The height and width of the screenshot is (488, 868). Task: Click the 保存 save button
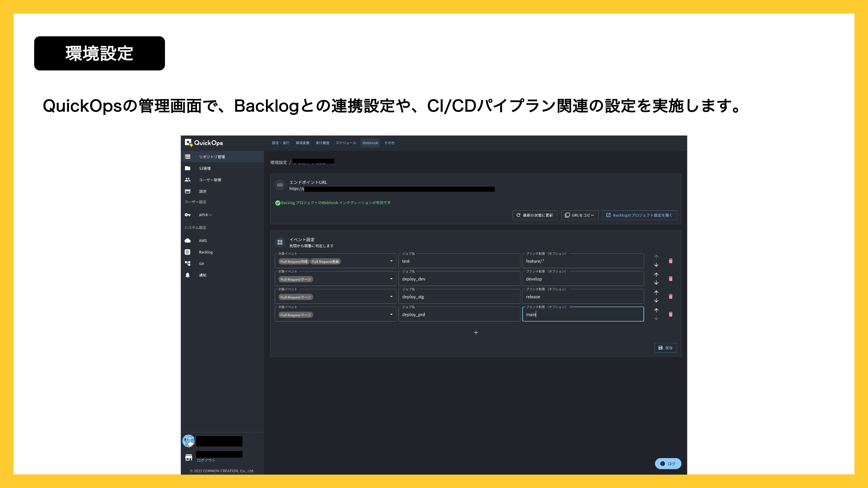665,348
